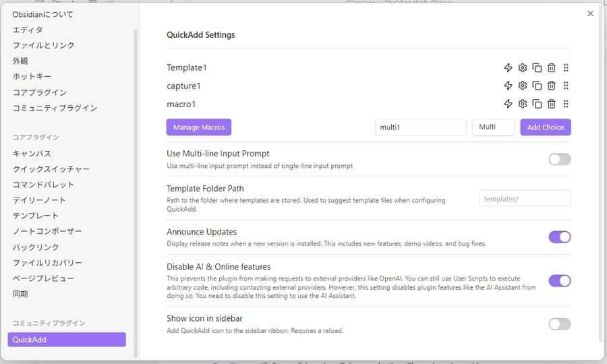Delete the Template1 choice
The image size is (607, 364).
(x=552, y=67)
